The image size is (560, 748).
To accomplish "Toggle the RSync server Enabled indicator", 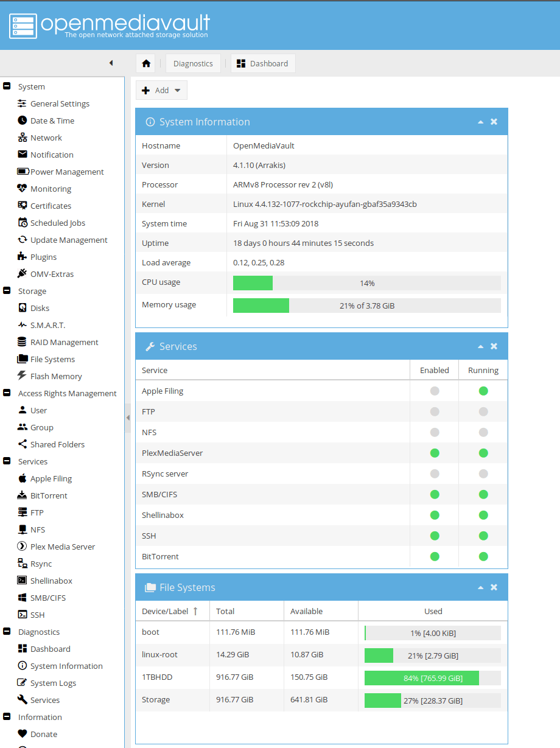I will tap(434, 474).
